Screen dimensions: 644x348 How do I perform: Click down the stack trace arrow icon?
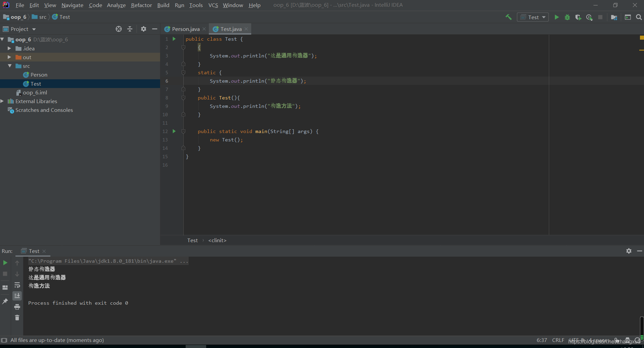[17, 274]
